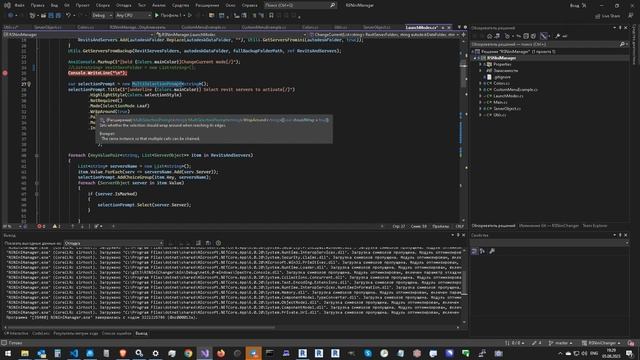Click the alphabetical sort icon in Properties
640x360 pixels.
click(482, 251)
